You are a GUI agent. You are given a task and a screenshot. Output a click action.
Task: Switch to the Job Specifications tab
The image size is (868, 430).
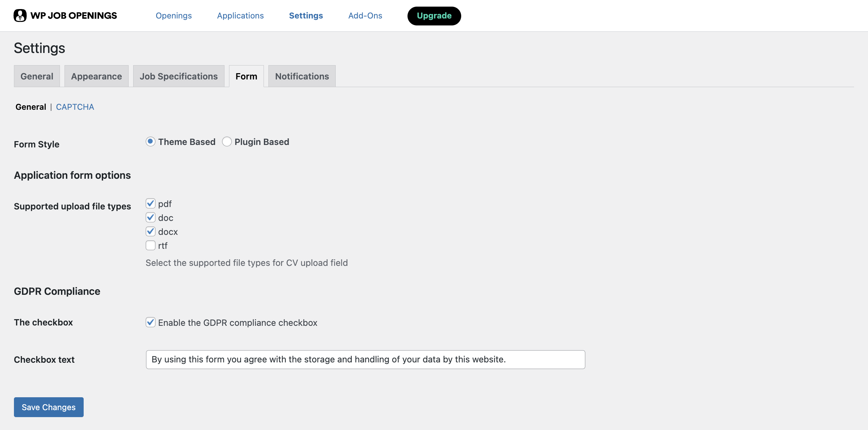point(178,76)
